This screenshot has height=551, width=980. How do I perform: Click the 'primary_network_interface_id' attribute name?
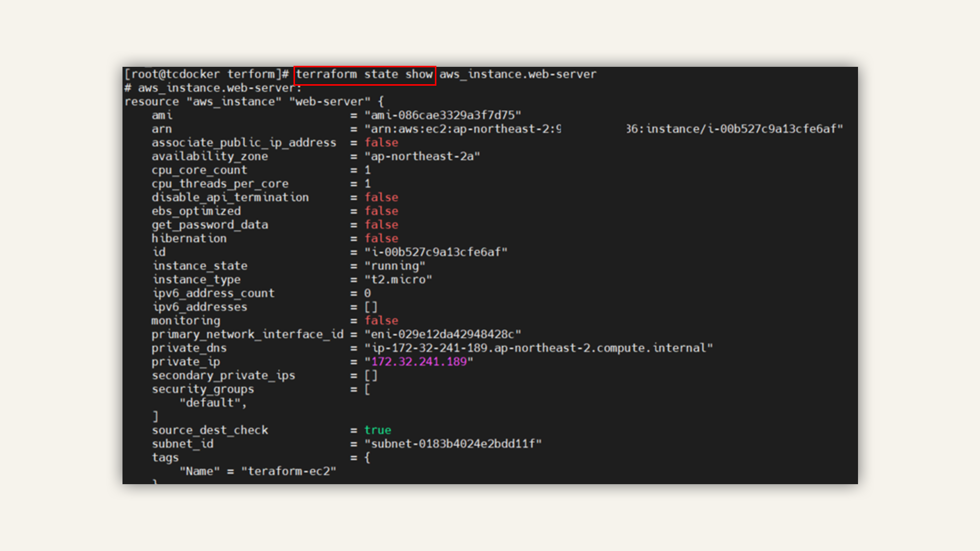(247, 334)
